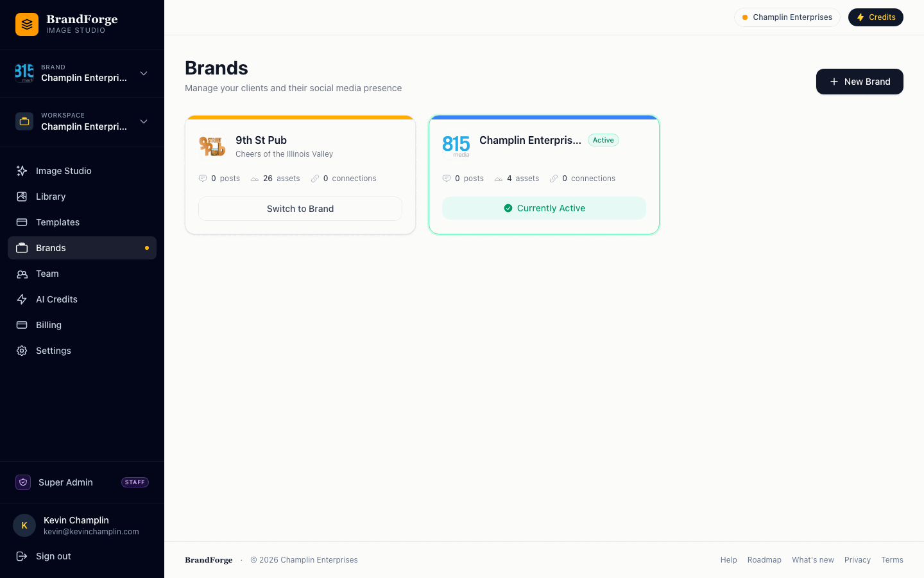Expand the Brand selector chevron

point(144,73)
